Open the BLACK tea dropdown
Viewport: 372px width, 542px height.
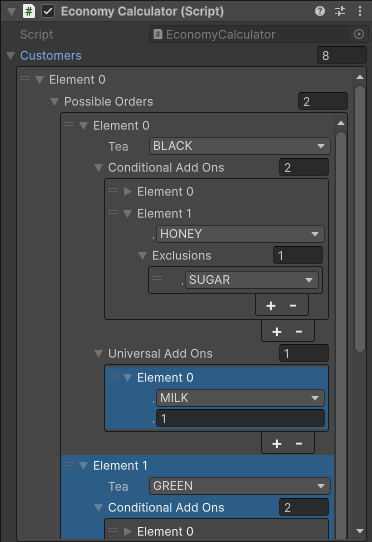240,146
